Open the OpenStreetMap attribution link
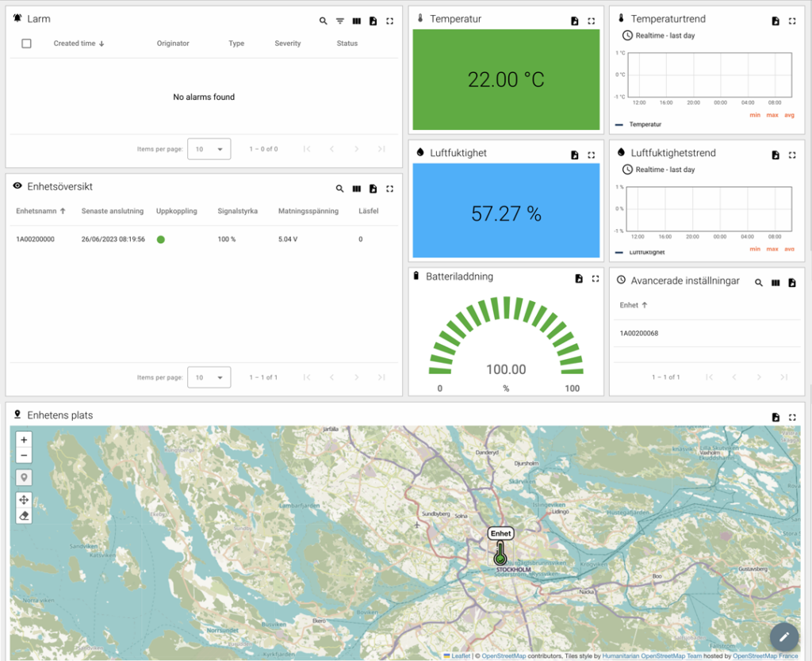Viewport: 812px width, 661px height. pyautogui.click(x=504, y=655)
